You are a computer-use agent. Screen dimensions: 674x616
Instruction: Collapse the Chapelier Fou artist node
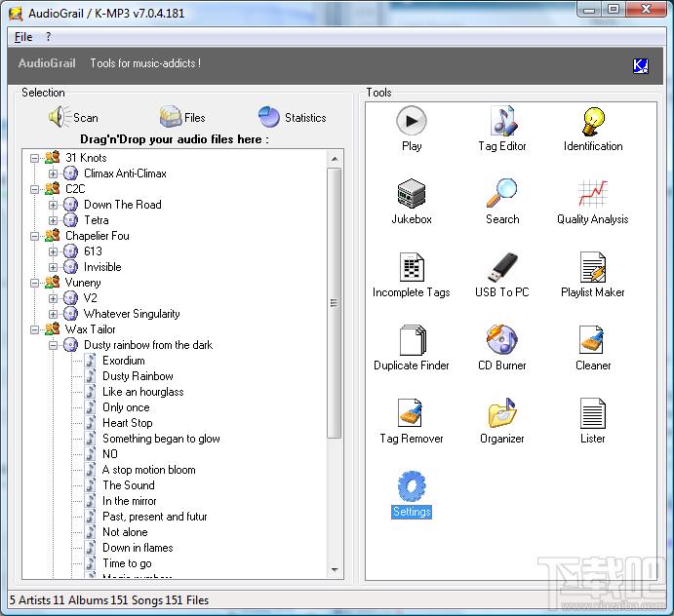coord(34,236)
